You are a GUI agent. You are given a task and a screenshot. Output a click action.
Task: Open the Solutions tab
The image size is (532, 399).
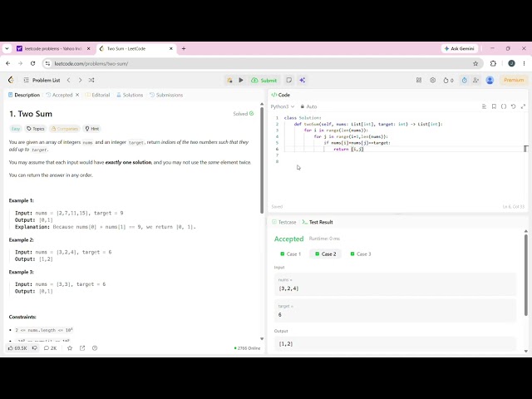[x=130, y=95]
